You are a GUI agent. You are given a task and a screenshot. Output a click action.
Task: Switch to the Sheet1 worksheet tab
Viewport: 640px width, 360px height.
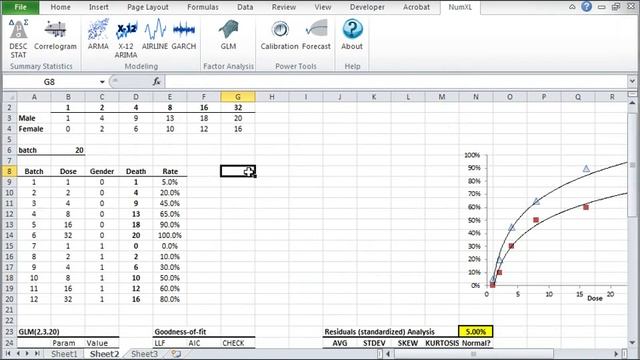coord(64,354)
